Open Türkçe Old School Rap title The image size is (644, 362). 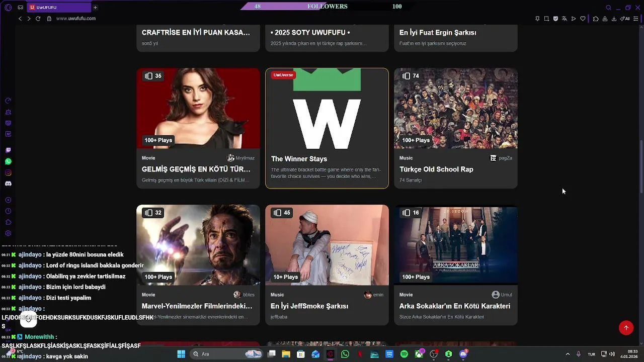[436, 169]
